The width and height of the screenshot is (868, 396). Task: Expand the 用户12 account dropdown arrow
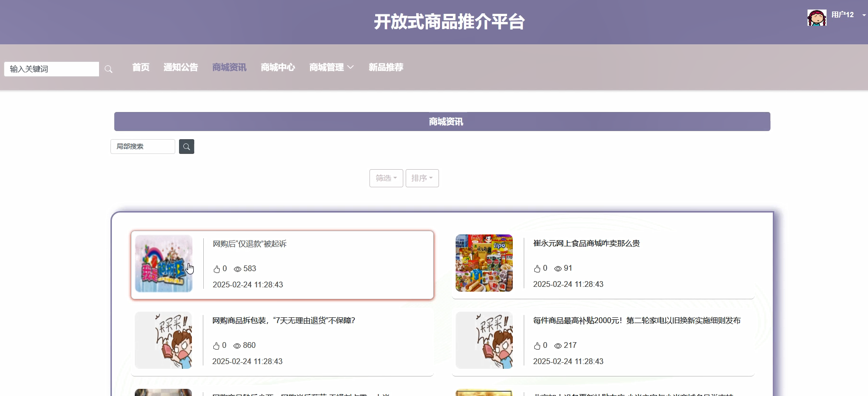[x=864, y=15]
